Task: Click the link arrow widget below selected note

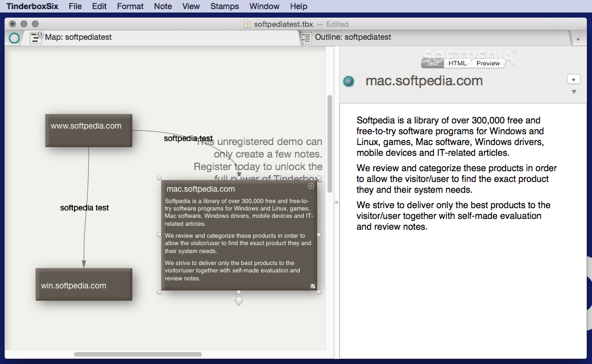Action: pos(239,301)
